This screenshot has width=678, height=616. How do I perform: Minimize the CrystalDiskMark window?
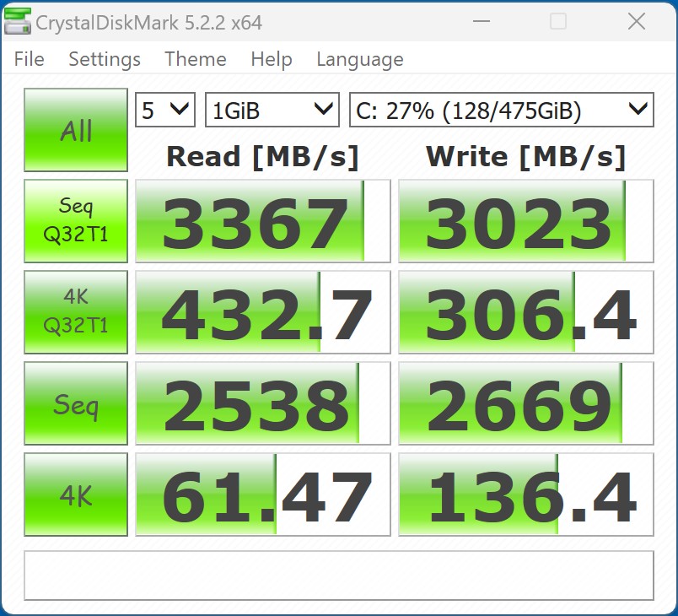tap(482, 21)
